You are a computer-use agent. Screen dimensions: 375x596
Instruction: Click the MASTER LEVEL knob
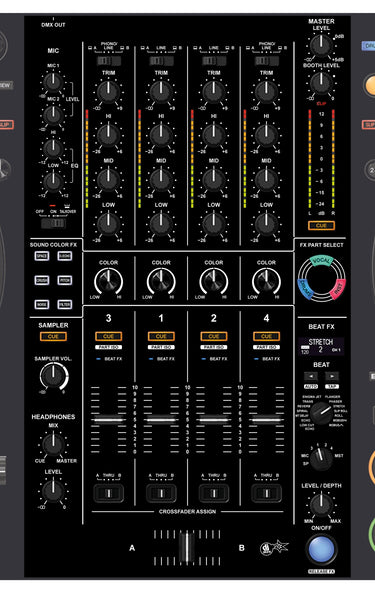point(321,46)
